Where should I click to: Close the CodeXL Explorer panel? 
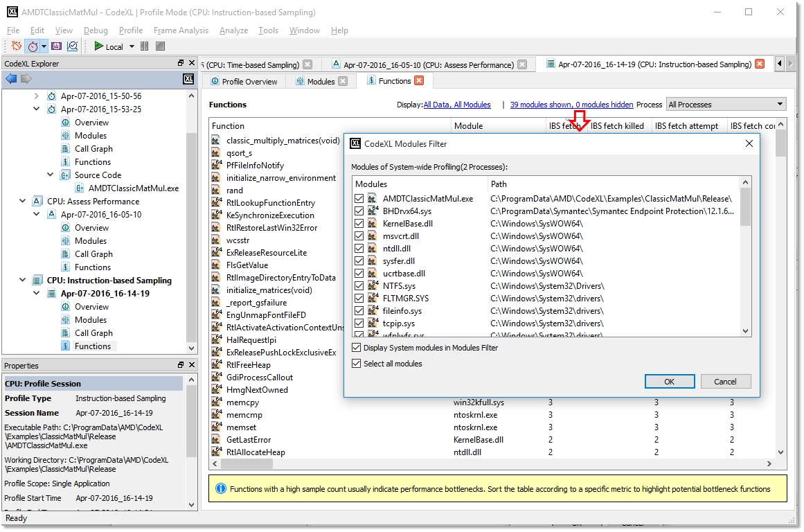(x=192, y=62)
